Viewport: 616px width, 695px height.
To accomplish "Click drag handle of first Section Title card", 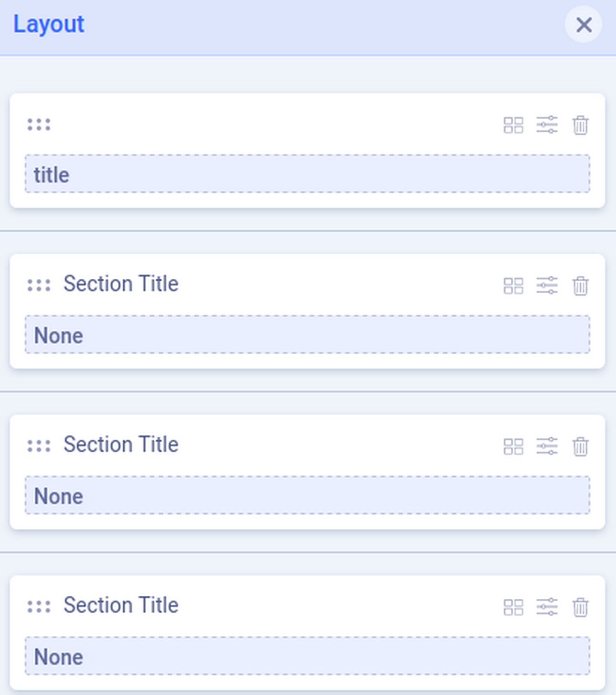I will click(39, 285).
